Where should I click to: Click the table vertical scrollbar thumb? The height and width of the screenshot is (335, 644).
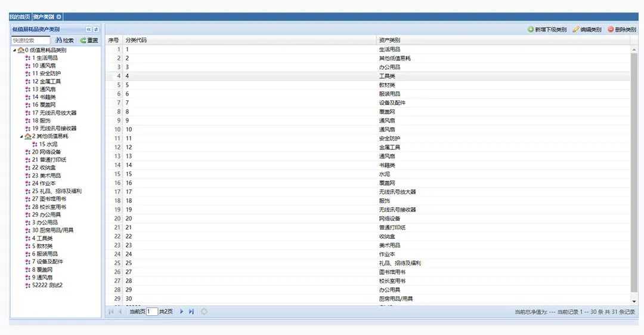[x=634, y=171]
